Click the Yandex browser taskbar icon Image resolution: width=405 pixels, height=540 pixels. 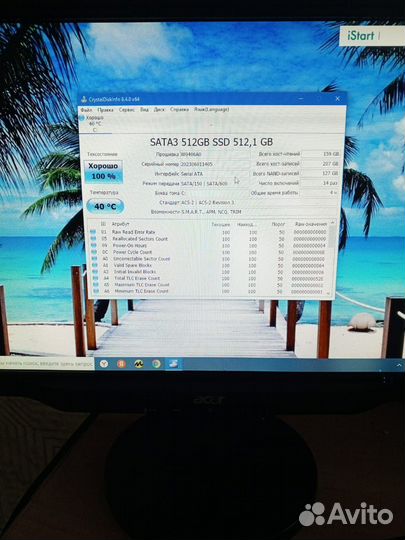(x=121, y=364)
